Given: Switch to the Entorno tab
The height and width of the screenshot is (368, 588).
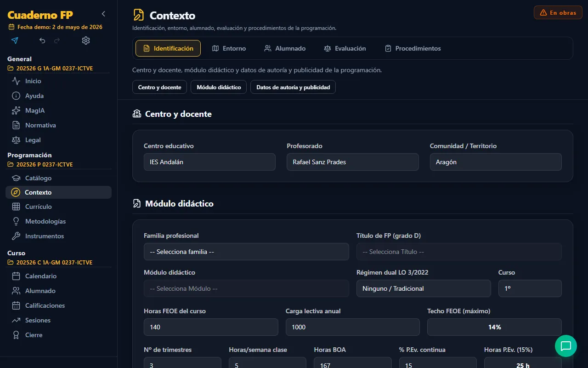Looking at the screenshot, I should 229,48.
